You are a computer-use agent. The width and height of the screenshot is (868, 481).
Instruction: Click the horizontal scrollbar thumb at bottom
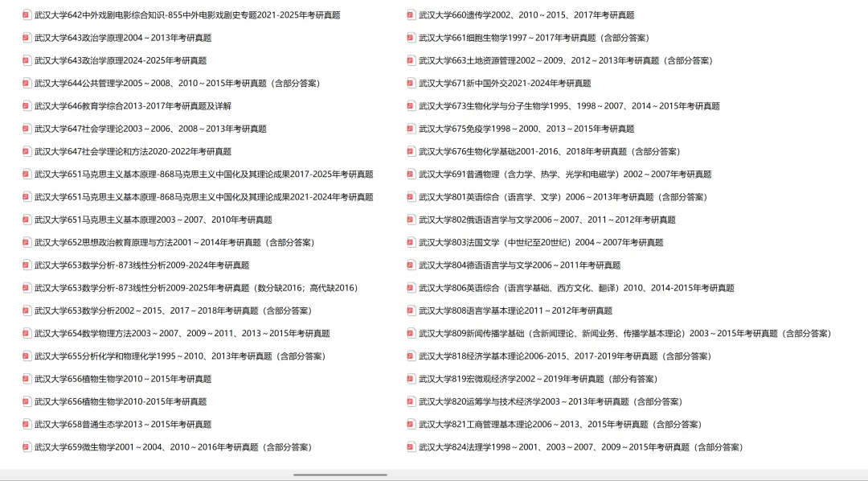tap(340, 475)
